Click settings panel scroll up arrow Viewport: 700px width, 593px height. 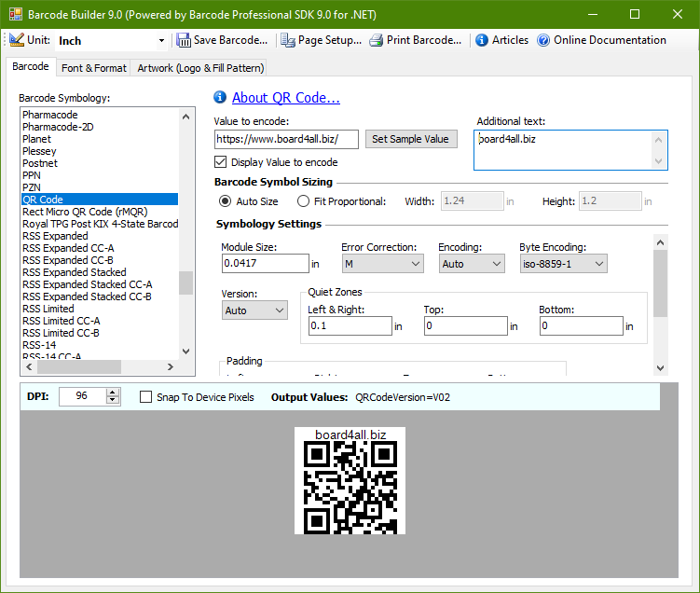click(660, 243)
